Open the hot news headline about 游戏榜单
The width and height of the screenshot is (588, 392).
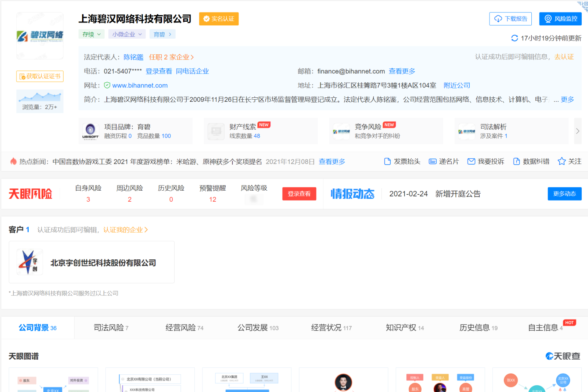coord(157,162)
